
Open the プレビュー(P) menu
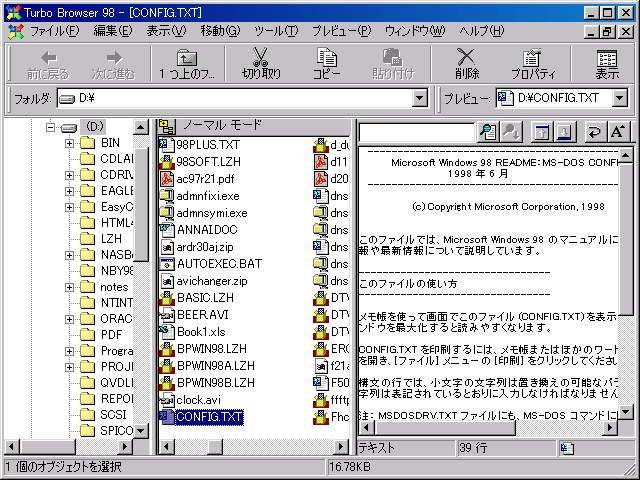point(341,31)
